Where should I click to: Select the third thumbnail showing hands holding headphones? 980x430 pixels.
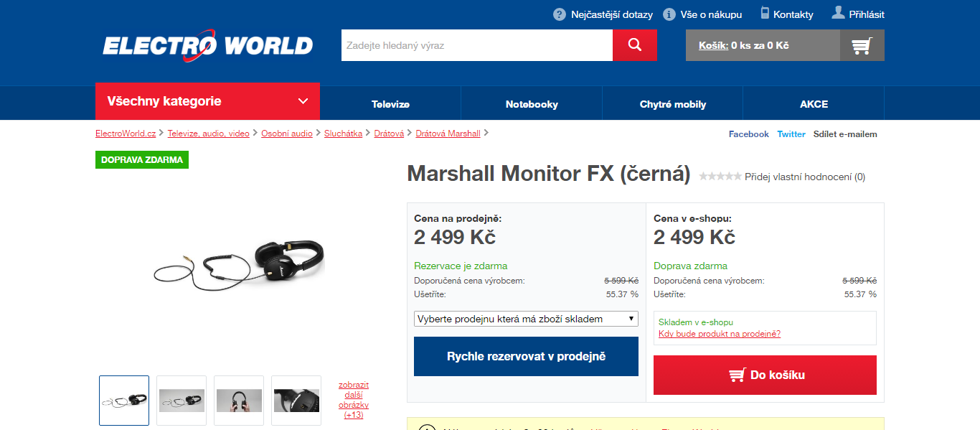pos(239,401)
